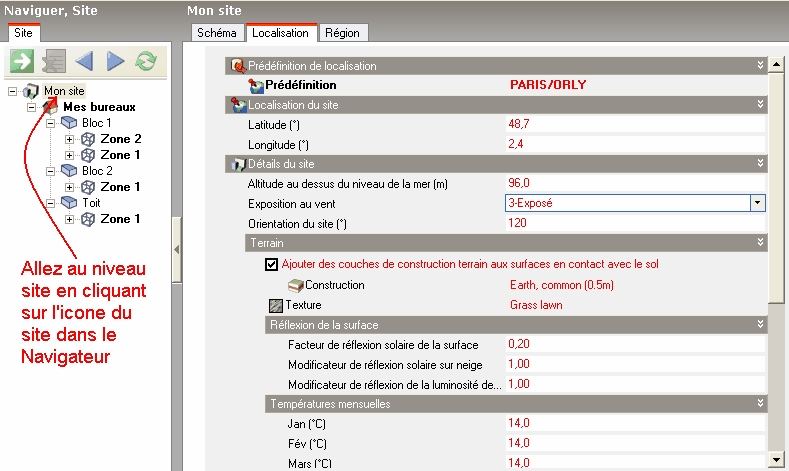Collapse the Bloc 1 tree node
This screenshot has height=471, width=789.
point(51,123)
